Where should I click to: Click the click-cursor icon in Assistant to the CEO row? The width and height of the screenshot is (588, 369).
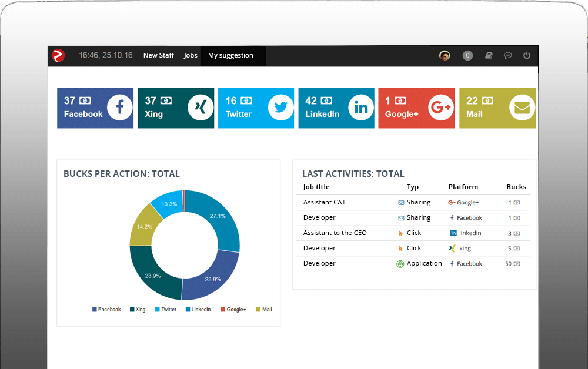click(401, 233)
